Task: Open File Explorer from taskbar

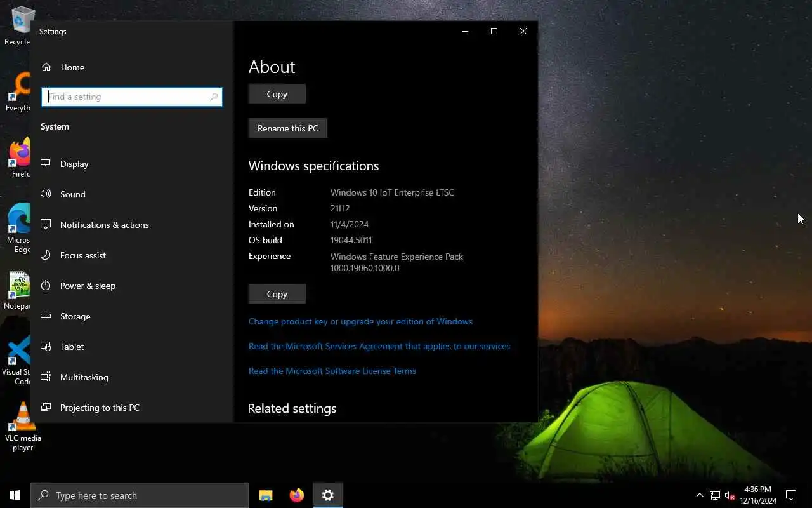Action: [266, 495]
